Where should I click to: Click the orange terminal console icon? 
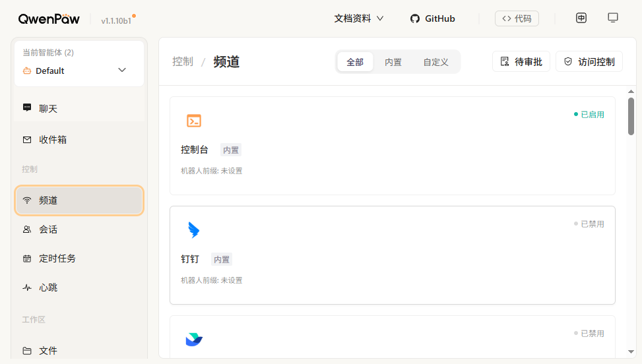tap(194, 121)
